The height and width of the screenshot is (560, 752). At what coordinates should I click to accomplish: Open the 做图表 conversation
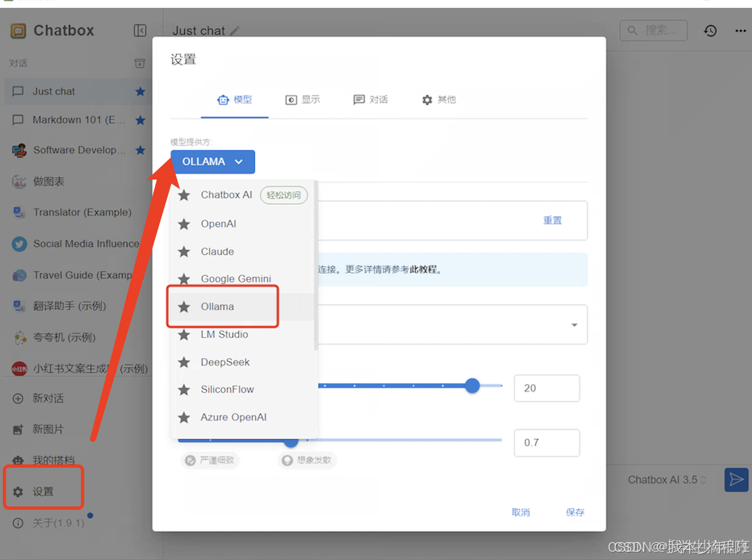pyautogui.click(x=79, y=181)
